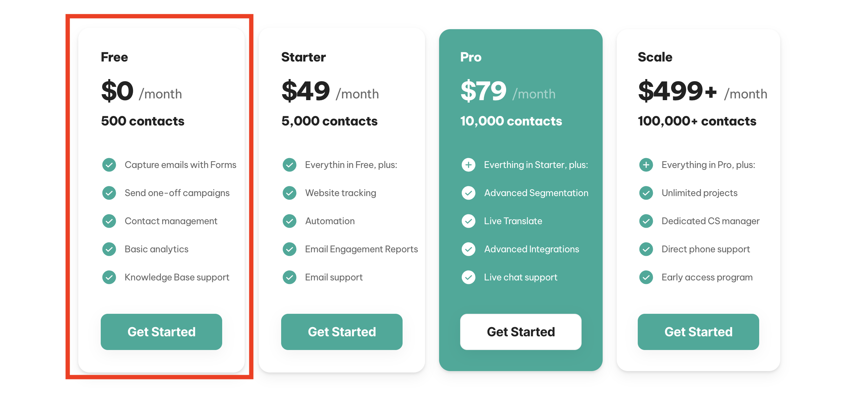
Task: Click the Automation feature text
Action: (x=330, y=221)
